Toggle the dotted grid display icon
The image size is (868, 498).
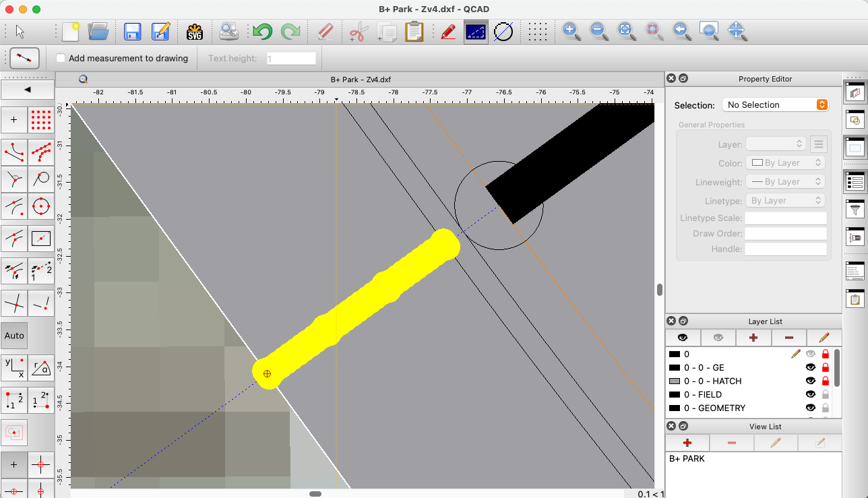pos(537,32)
